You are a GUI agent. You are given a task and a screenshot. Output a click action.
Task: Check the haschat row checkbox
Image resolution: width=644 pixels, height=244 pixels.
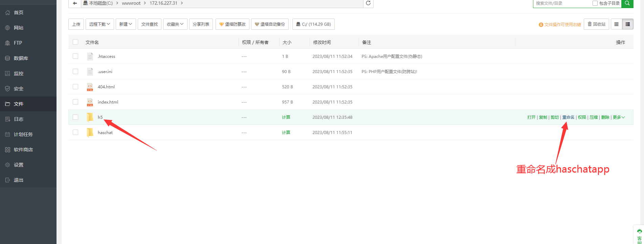tap(75, 132)
